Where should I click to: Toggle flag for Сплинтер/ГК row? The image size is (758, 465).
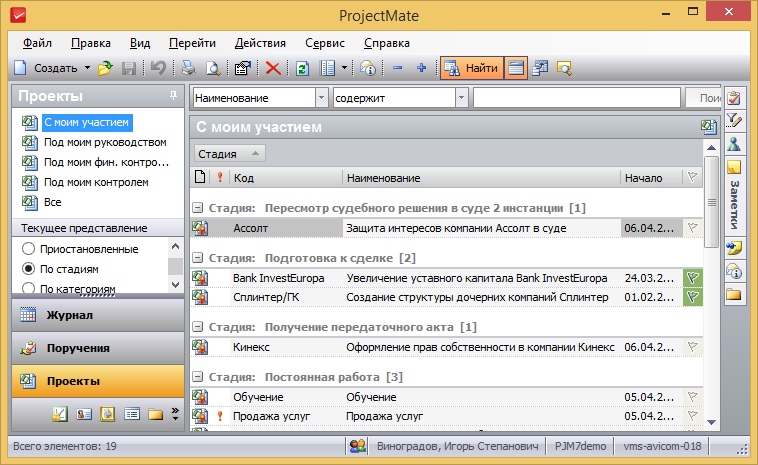(693, 297)
